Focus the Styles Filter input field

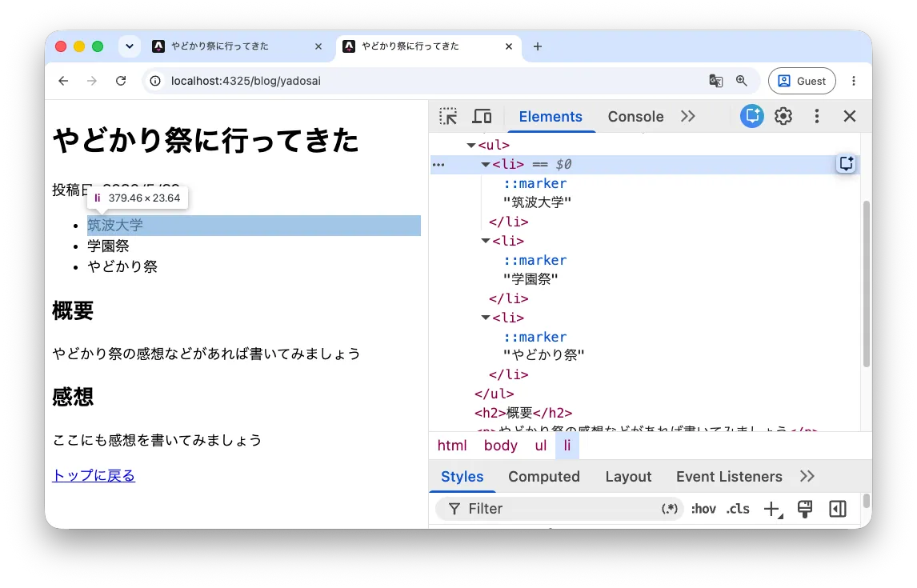pyautogui.click(x=559, y=509)
